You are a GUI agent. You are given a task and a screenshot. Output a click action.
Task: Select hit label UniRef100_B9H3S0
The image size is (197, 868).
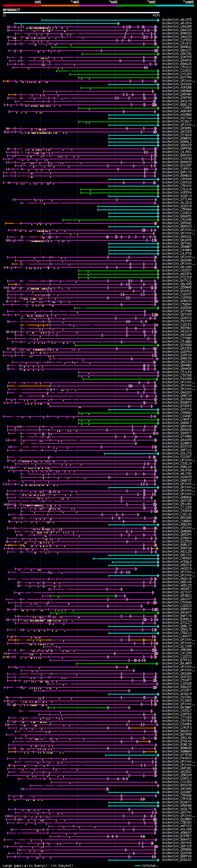(x=177, y=155)
